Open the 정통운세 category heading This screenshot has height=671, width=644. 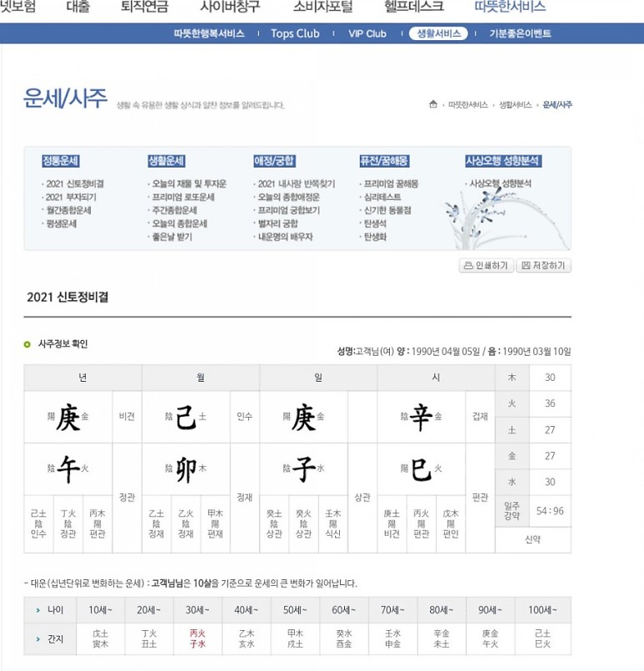tap(61, 161)
